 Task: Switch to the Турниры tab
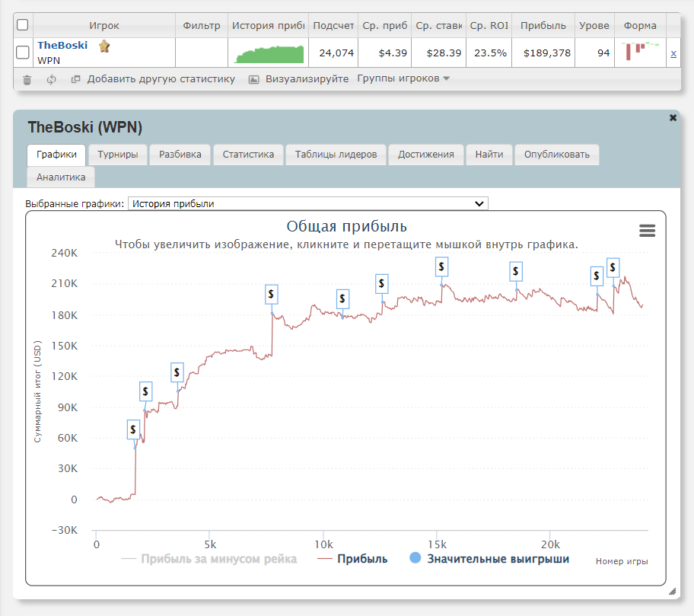click(118, 155)
